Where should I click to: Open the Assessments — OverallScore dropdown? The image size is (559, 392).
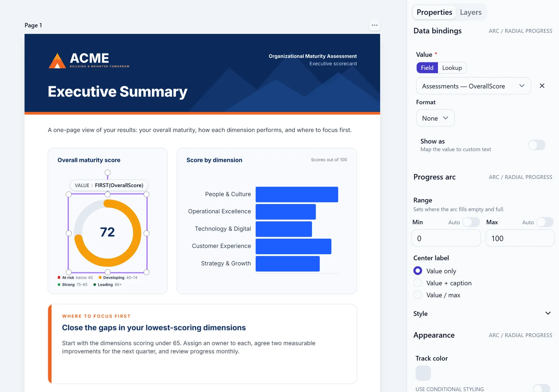coord(473,86)
